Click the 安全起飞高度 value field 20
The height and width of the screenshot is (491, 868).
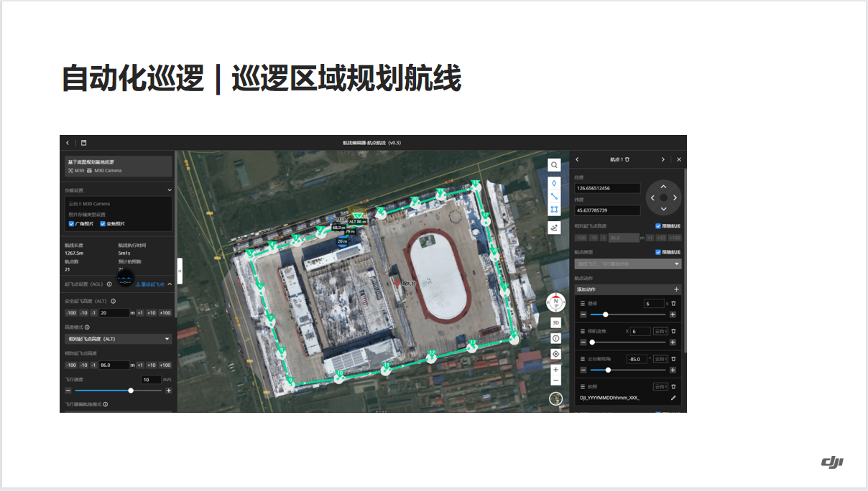coord(113,312)
